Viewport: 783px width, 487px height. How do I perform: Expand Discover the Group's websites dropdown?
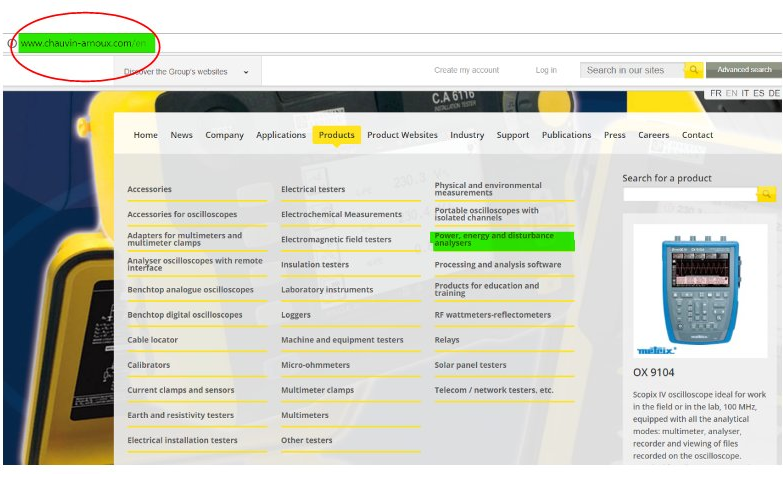pos(246,72)
